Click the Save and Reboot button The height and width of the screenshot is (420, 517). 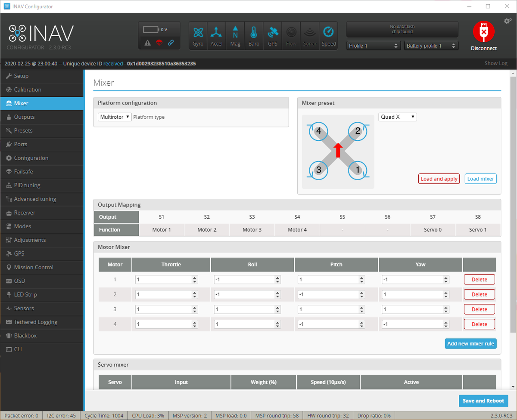[483, 401]
